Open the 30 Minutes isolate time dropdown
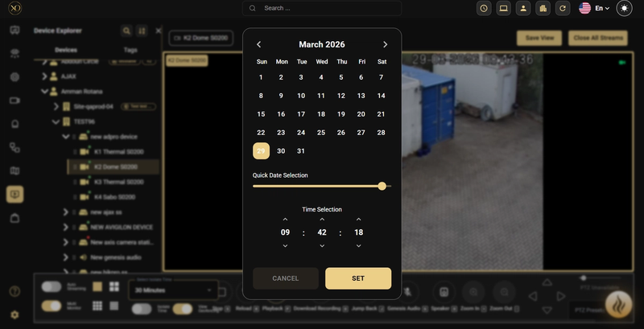The width and height of the screenshot is (644, 329). pos(173,290)
